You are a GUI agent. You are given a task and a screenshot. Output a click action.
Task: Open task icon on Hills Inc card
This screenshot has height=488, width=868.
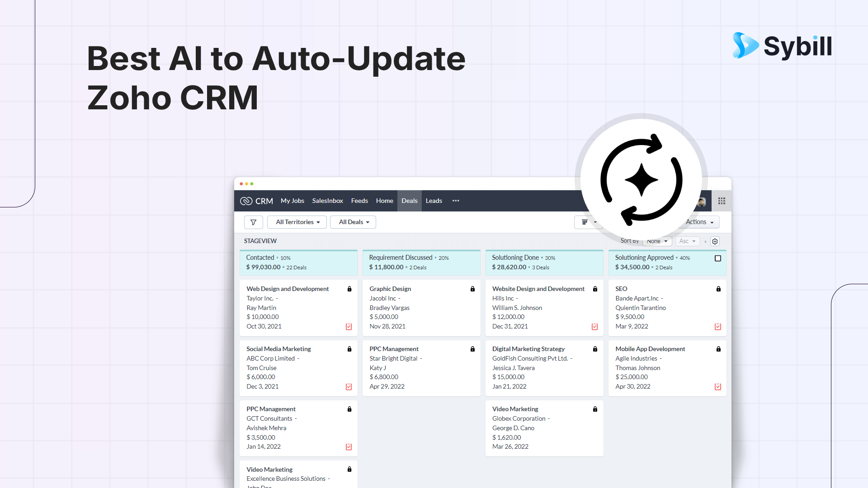tap(595, 327)
